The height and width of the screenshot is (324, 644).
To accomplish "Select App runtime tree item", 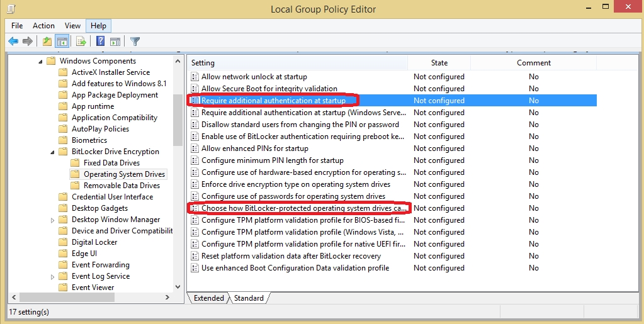I will pyautogui.click(x=93, y=106).
